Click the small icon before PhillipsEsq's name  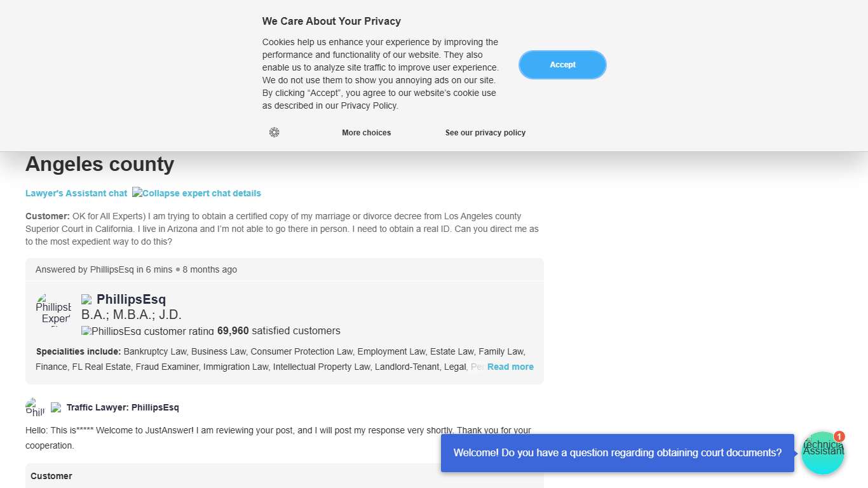[x=86, y=300]
